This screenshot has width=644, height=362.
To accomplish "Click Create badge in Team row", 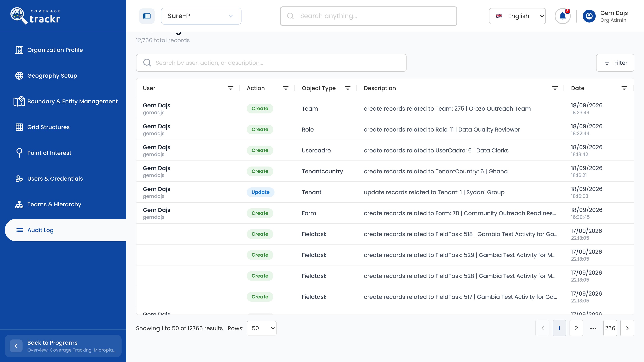I will (260, 108).
